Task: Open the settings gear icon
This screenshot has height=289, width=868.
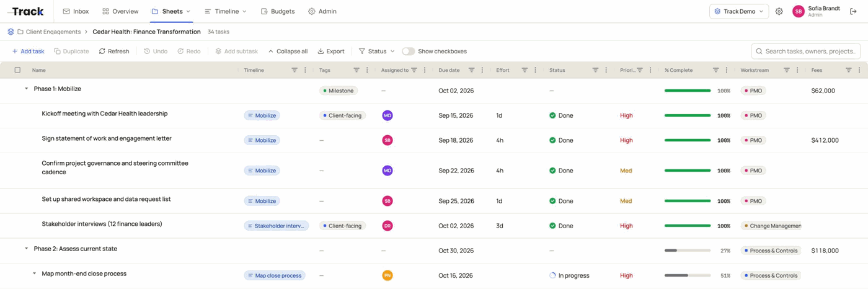Action: click(x=779, y=11)
